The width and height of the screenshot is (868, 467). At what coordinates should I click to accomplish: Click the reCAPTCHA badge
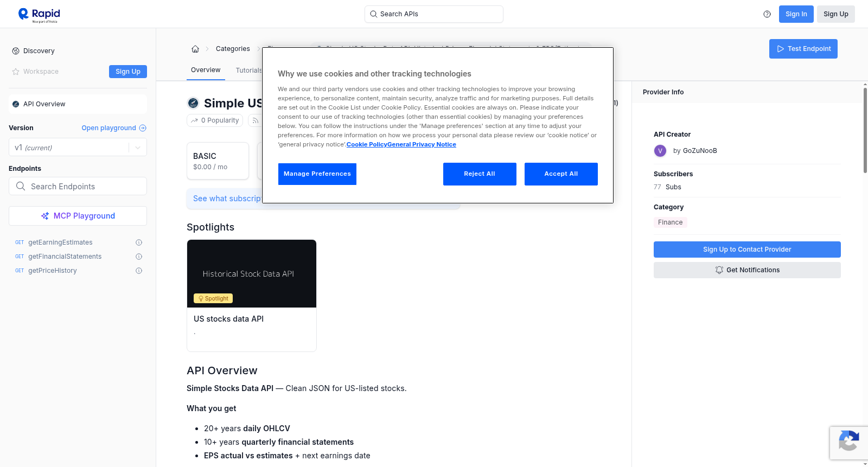pos(848,443)
